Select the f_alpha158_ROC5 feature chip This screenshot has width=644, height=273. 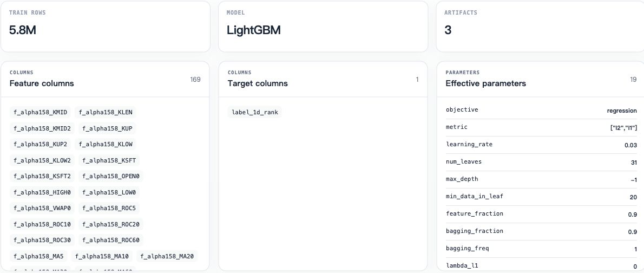tap(109, 209)
